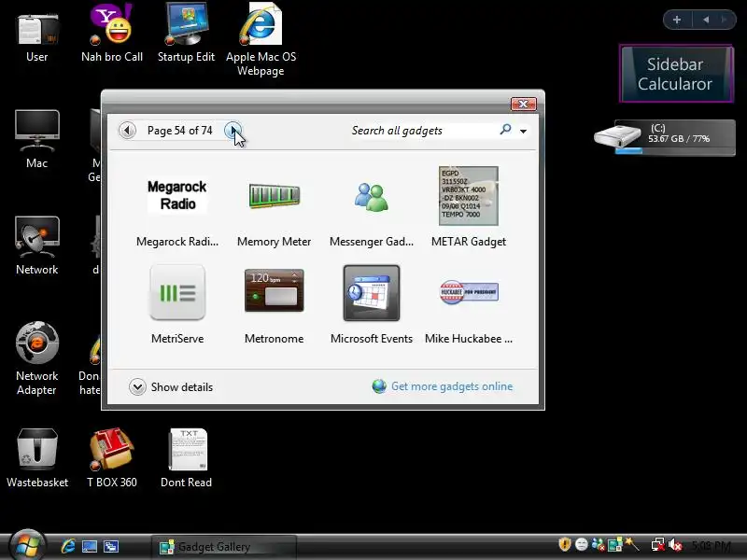Click the C: drive usage bar
This screenshot has height=560, width=747.
(674, 151)
